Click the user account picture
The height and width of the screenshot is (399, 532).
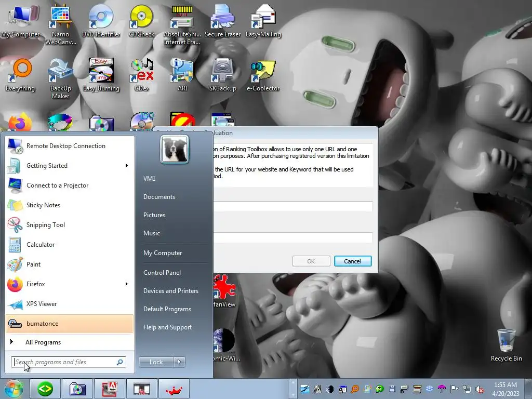175,149
